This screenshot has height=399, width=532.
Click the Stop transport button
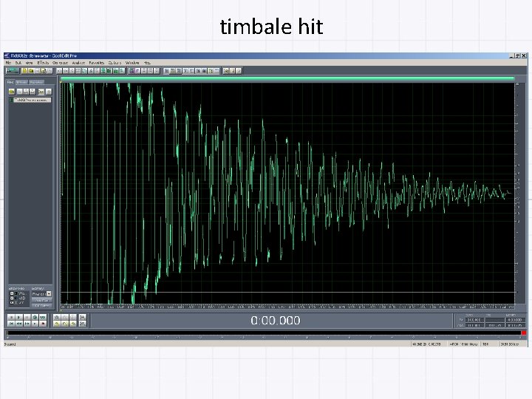tap(11, 317)
